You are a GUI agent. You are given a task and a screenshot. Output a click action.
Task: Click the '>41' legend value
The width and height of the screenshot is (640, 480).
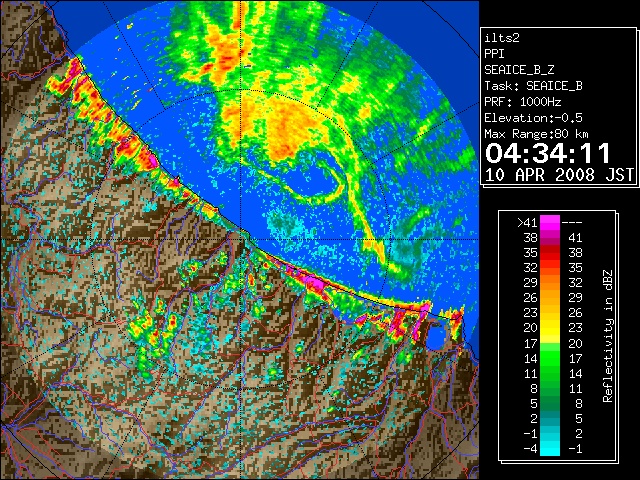coord(527,222)
